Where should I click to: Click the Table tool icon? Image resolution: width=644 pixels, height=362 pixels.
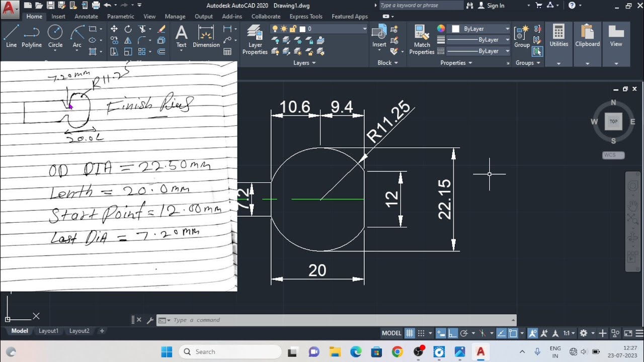[x=227, y=51]
